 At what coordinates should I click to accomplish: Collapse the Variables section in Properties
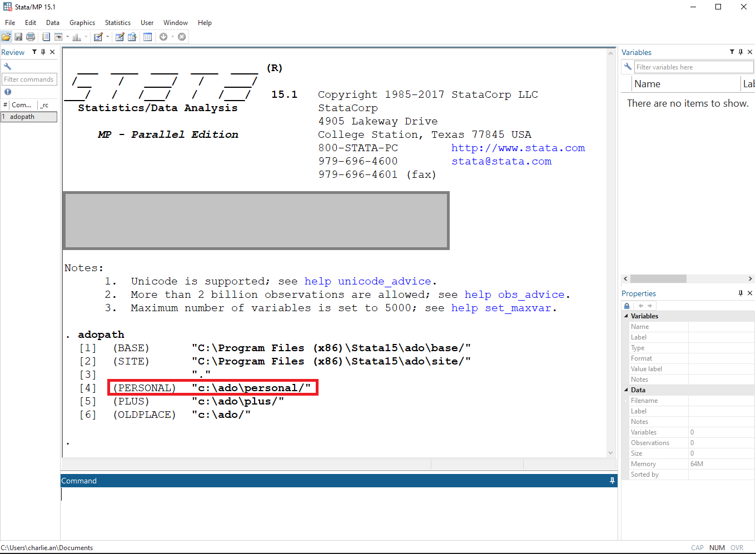pyautogui.click(x=626, y=316)
